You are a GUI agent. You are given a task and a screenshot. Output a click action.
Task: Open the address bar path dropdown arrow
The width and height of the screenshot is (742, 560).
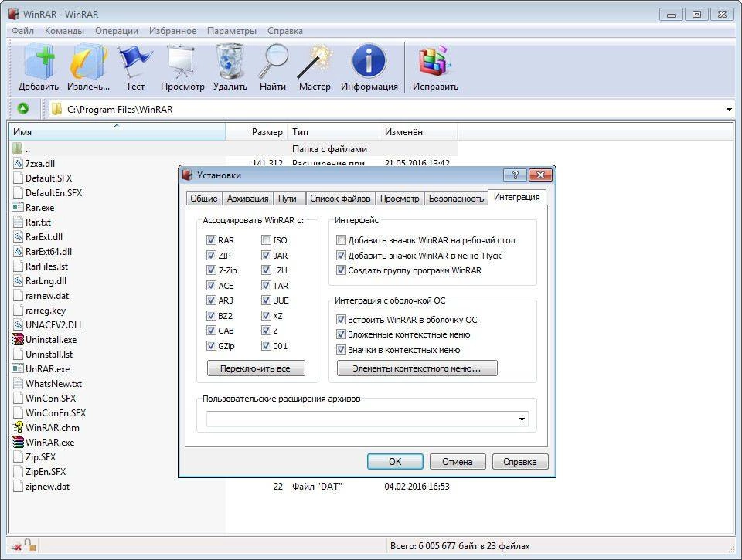tap(729, 109)
